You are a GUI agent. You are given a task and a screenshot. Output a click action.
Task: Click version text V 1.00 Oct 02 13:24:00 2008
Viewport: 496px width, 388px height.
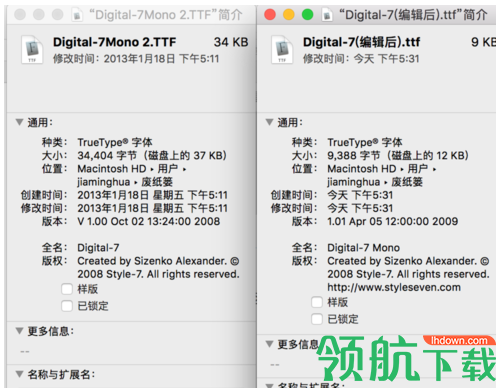pos(149,221)
